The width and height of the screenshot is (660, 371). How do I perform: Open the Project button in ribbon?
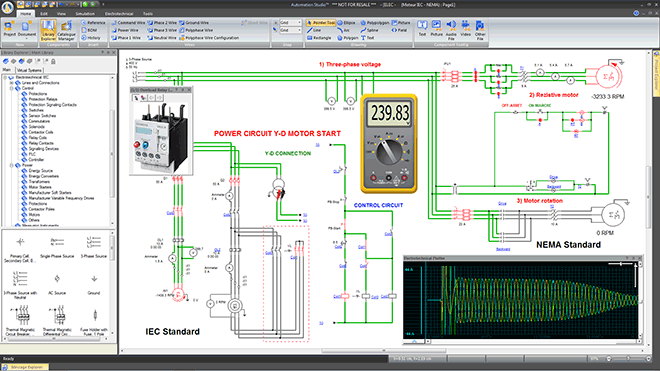click(x=9, y=29)
